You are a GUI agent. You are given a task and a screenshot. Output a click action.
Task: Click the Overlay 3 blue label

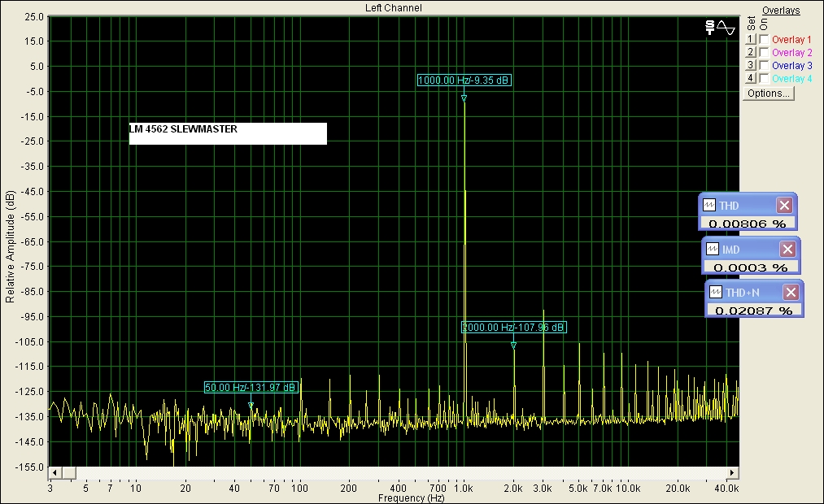(x=791, y=66)
